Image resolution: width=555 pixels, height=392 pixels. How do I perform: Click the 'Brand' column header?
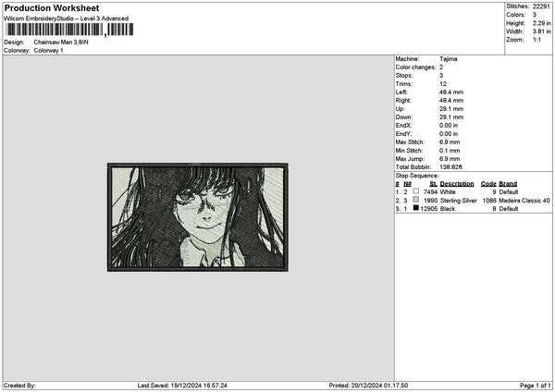point(508,184)
